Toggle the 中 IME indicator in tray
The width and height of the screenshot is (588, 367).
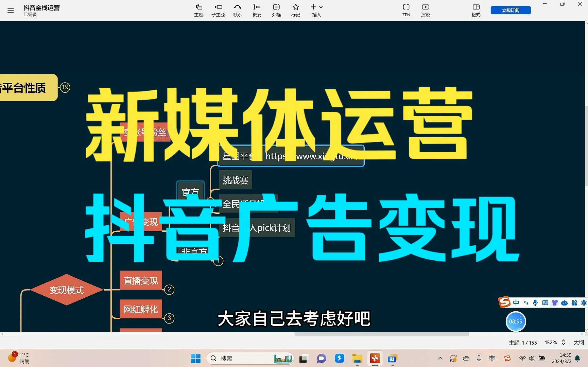click(x=492, y=358)
